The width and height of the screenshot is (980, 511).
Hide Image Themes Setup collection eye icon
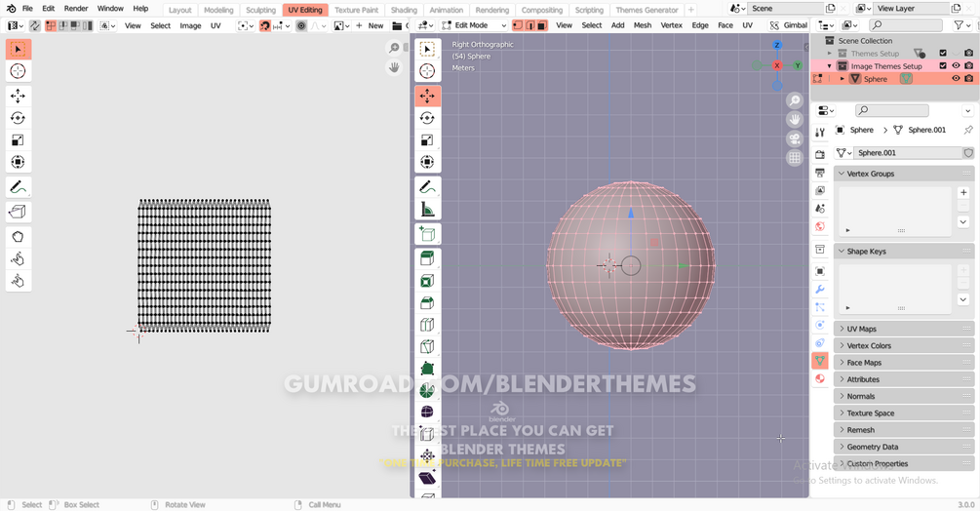pos(956,65)
